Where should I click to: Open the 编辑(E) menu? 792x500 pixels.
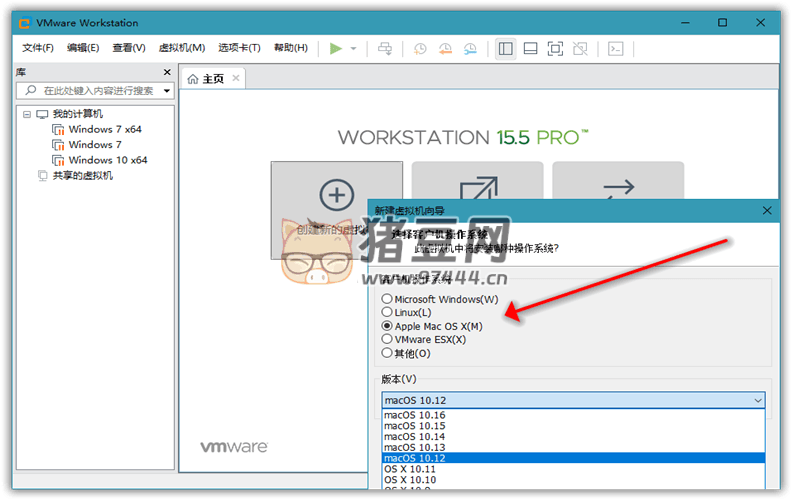[x=83, y=48]
